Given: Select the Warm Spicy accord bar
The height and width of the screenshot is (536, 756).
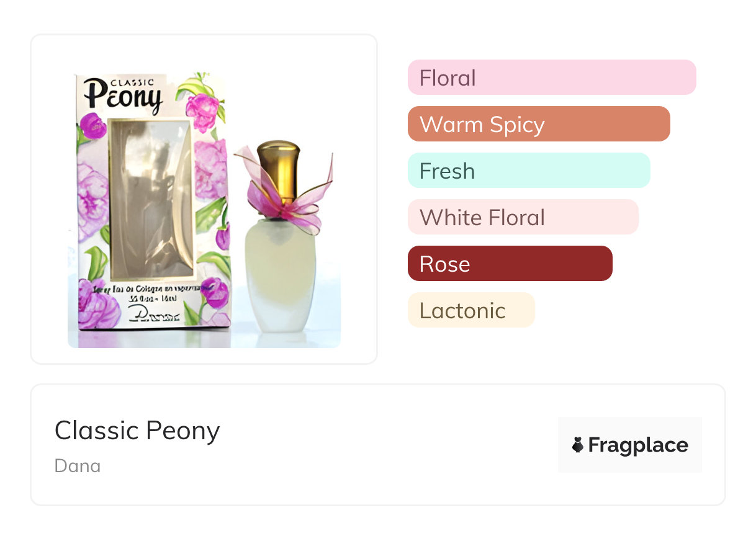Looking at the screenshot, I should pos(538,124).
